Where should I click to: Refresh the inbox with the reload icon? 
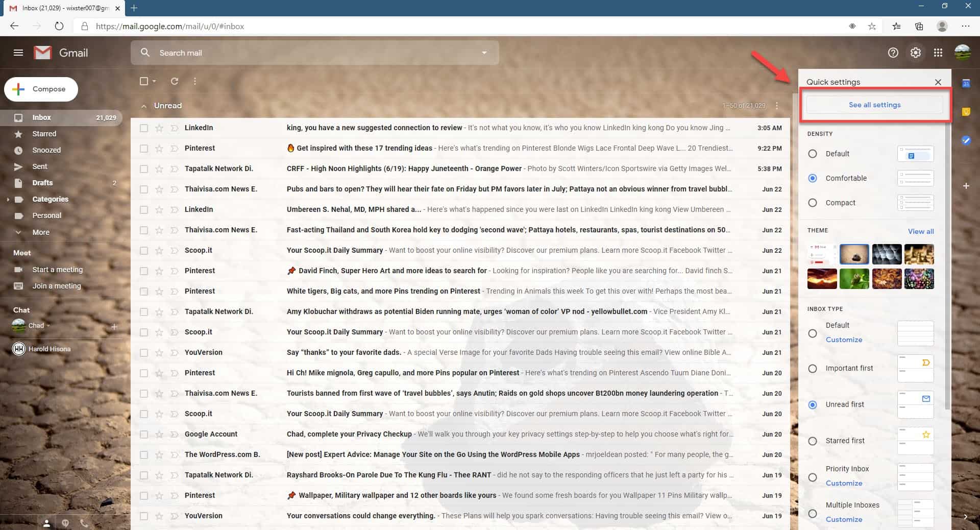(175, 81)
